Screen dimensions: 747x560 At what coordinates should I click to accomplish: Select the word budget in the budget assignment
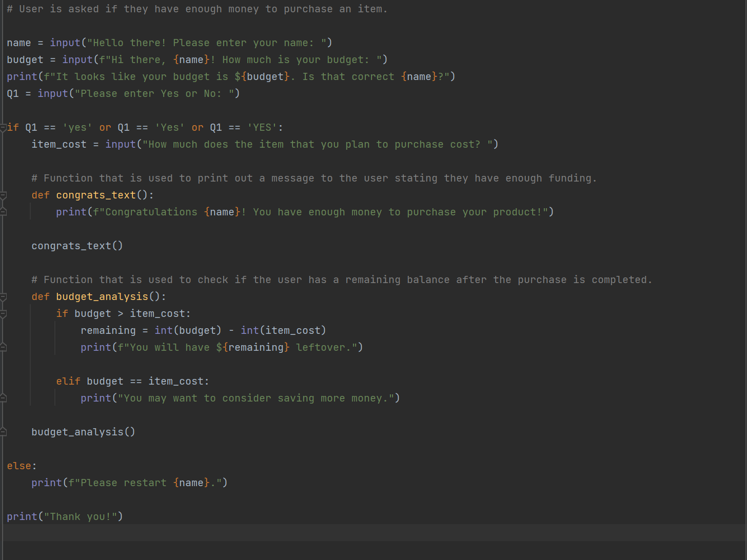(x=25, y=59)
